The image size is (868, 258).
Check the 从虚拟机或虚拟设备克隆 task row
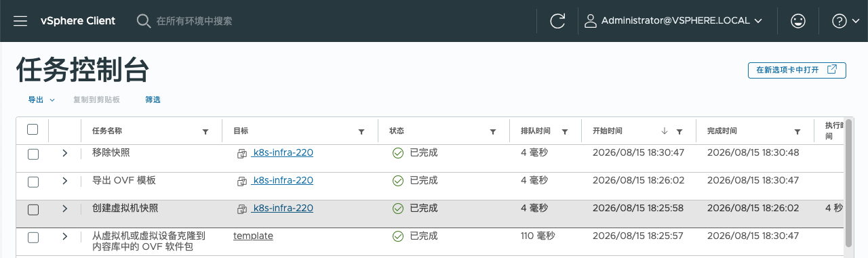pyautogui.click(x=33, y=237)
